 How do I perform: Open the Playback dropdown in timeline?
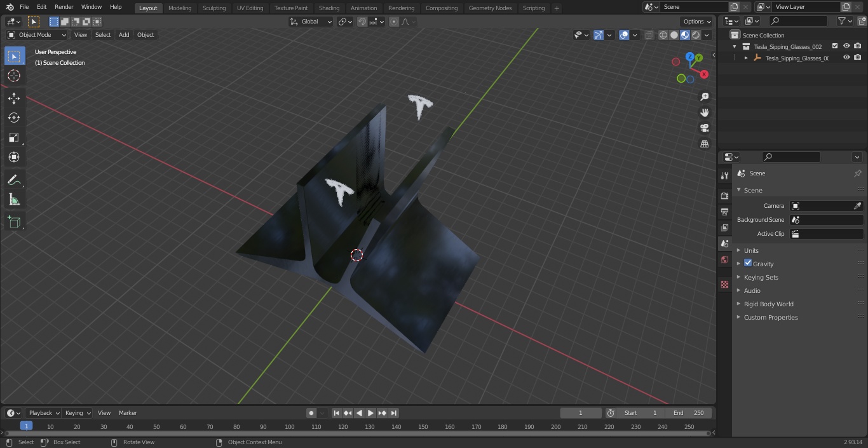pos(44,413)
